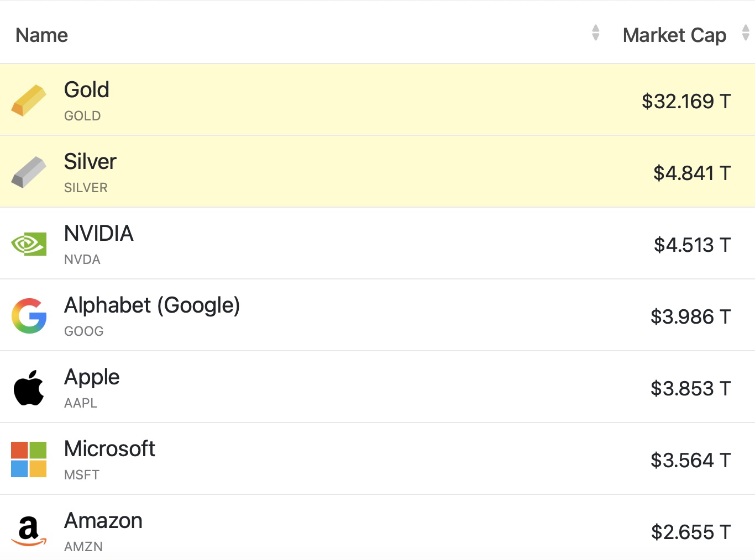Open the Alphabet (Google) company page

click(152, 305)
